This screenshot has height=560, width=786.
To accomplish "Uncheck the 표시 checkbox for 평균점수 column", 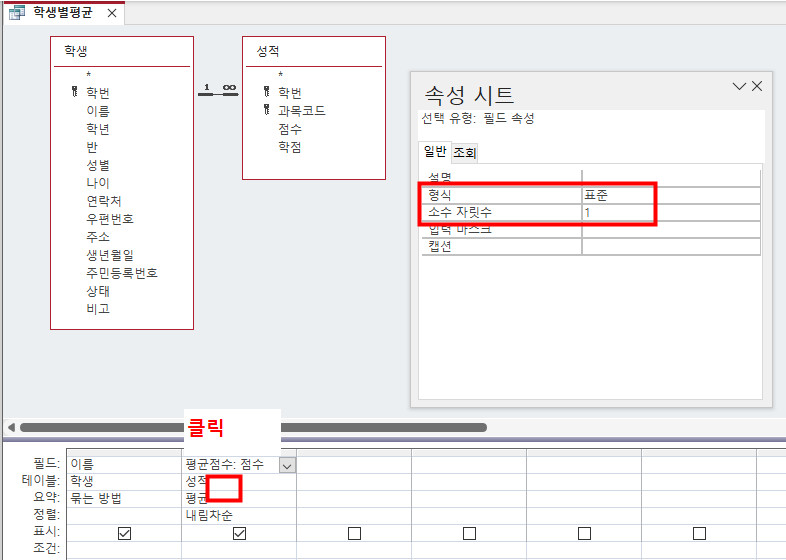I will pyautogui.click(x=239, y=533).
